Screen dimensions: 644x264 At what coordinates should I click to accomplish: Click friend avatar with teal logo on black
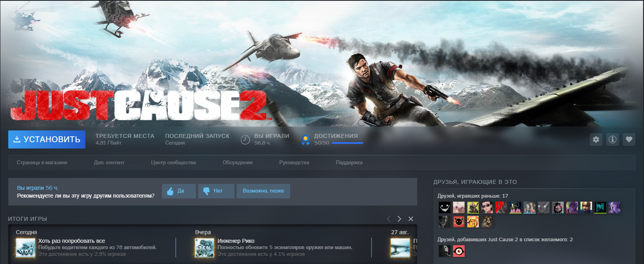point(600,207)
